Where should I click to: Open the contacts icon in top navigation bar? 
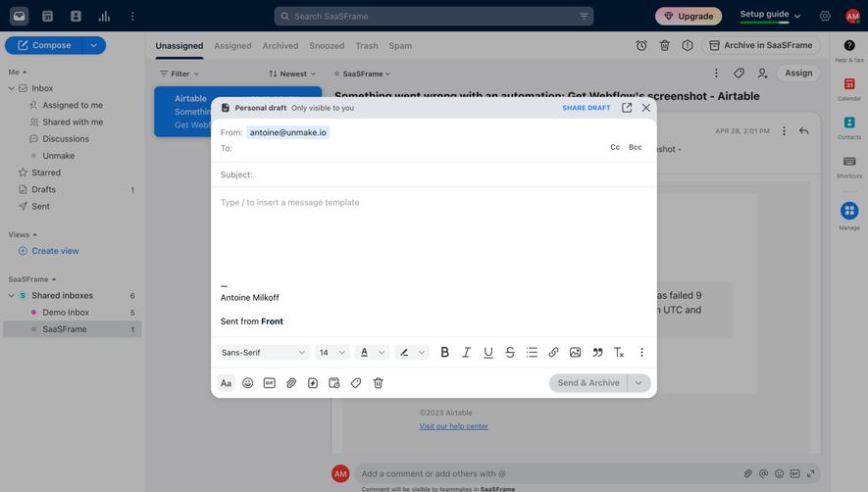[x=76, y=16]
